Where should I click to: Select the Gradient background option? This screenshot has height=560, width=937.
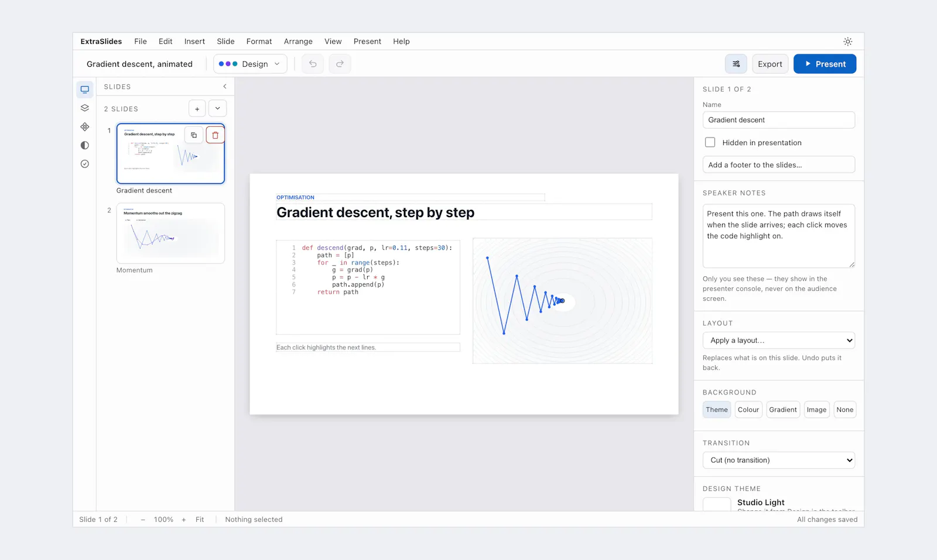[783, 410]
